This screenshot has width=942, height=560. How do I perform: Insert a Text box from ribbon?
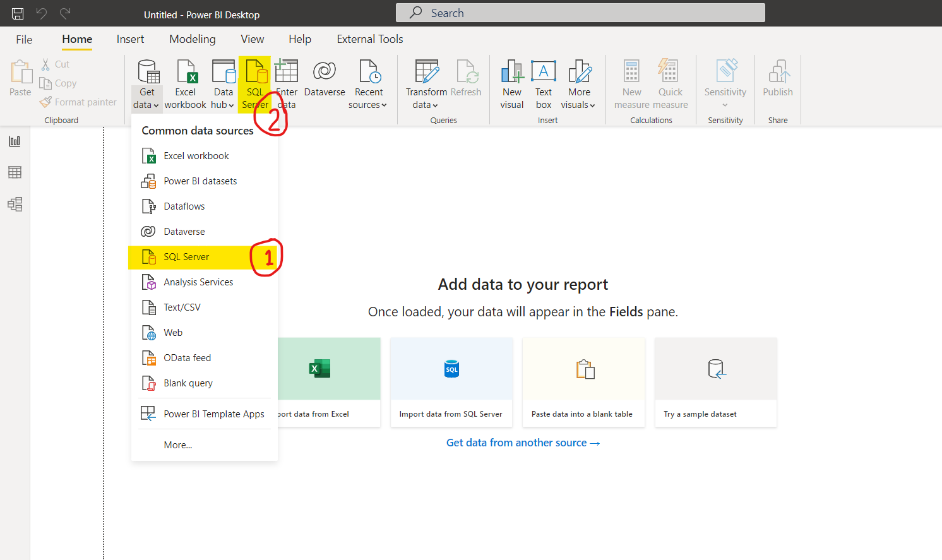click(544, 85)
